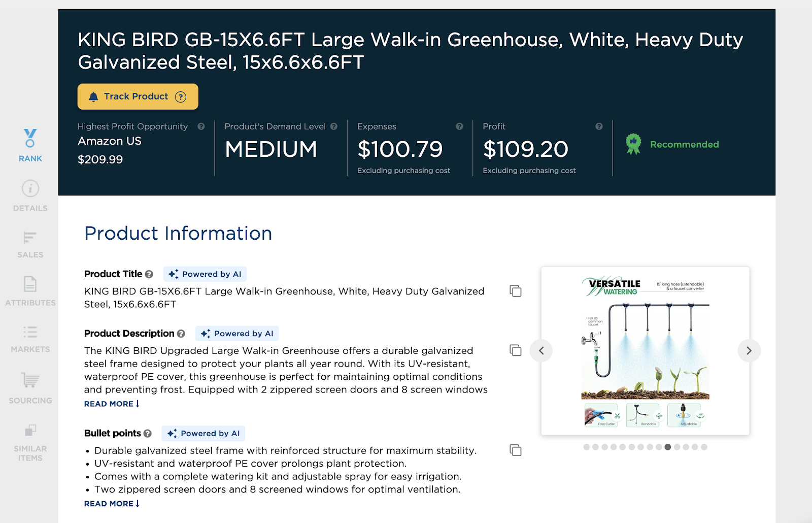Show previous product image
Viewport: 812px width, 523px height.
[541, 350]
